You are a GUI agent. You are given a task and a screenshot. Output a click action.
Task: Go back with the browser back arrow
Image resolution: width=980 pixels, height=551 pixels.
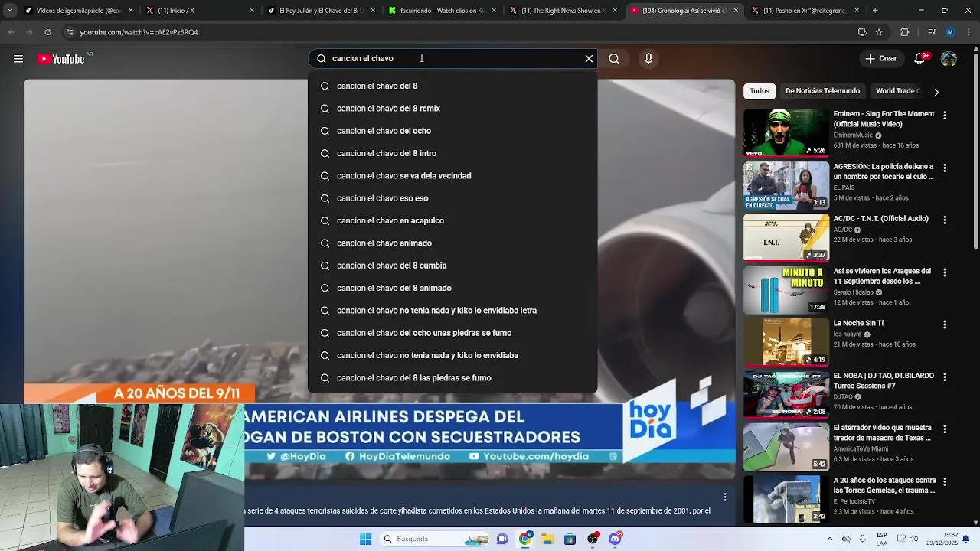pyautogui.click(x=11, y=32)
